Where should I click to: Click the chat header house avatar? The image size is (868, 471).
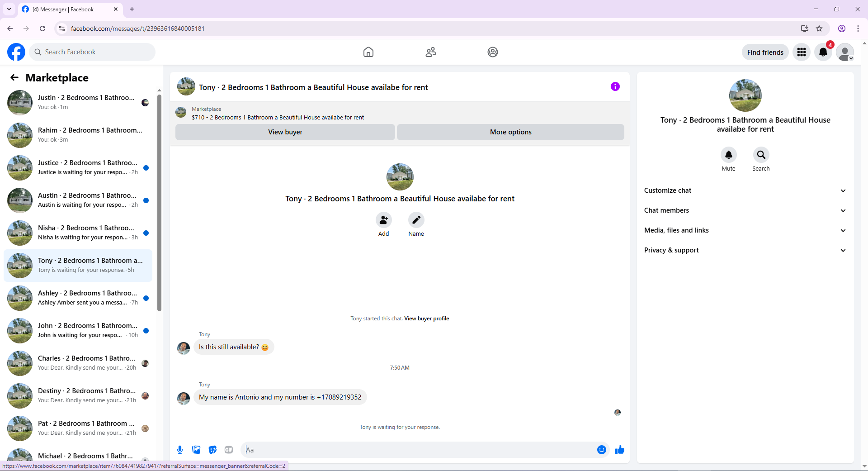(186, 86)
